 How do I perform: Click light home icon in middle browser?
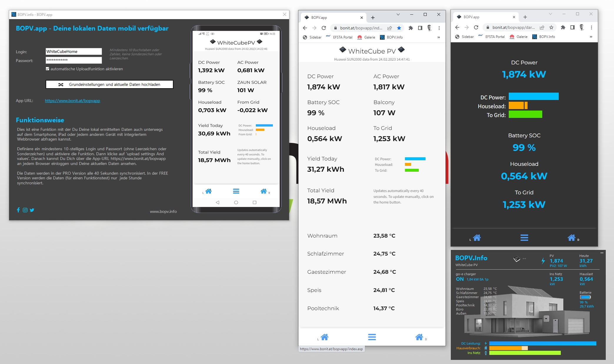click(x=324, y=337)
